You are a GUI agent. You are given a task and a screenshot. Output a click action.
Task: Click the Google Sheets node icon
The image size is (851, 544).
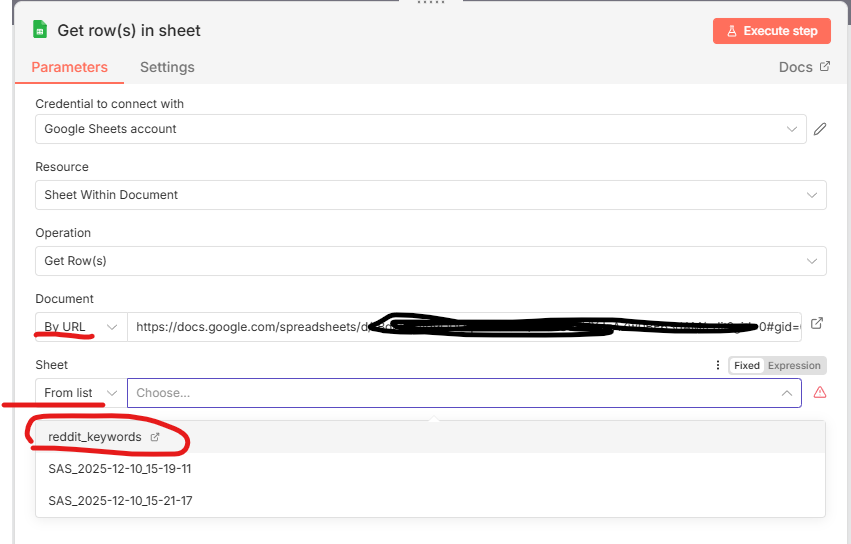[40, 30]
